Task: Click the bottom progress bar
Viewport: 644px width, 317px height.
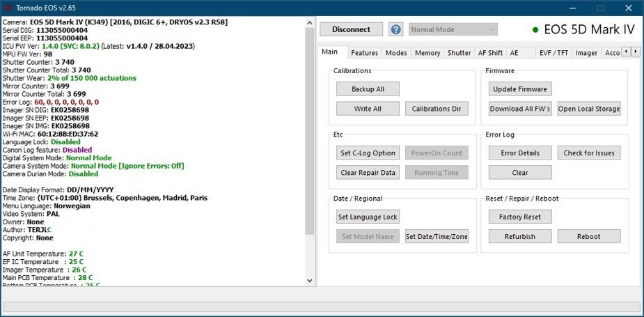Action: (x=321, y=307)
